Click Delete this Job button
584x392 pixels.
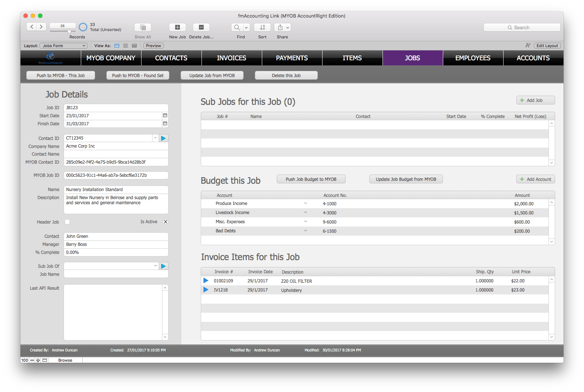[x=286, y=75]
